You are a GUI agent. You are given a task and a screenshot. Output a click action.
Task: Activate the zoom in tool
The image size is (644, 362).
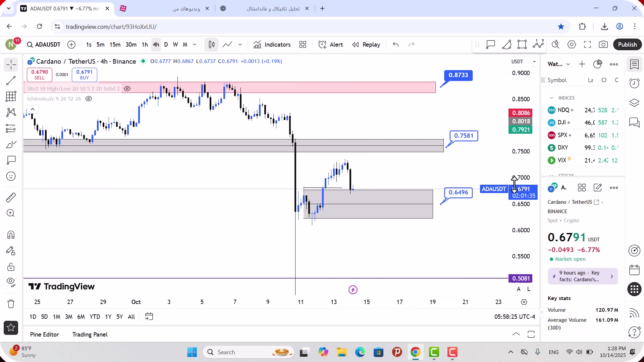(11, 213)
